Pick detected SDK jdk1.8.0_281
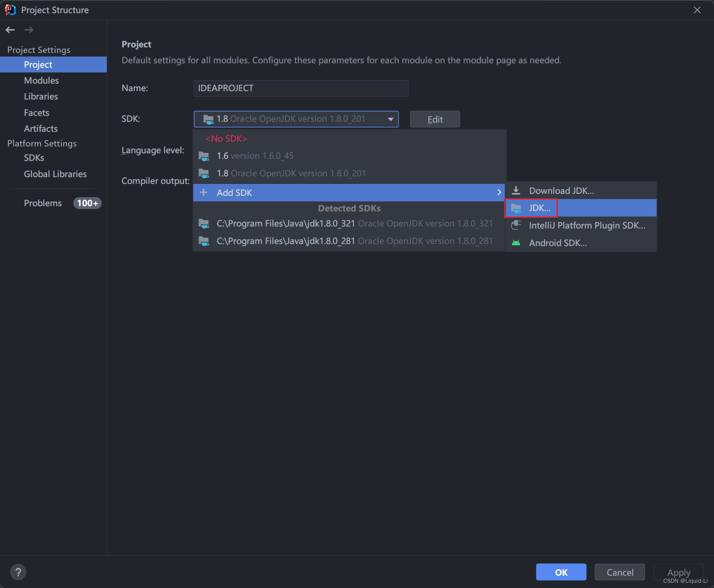The height and width of the screenshot is (588, 714). pyautogui.click(x=349, y=241)
